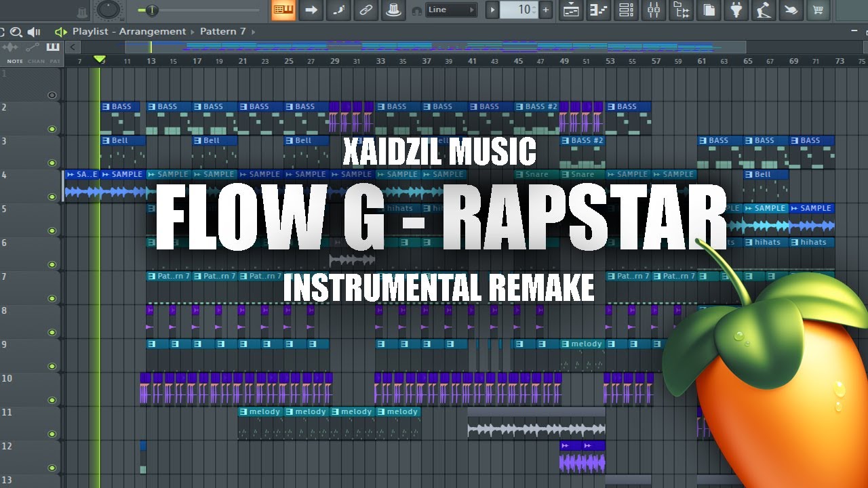Click the playlist zoom magnifier icon
This screenshot has height=488, width=868.
16,32
